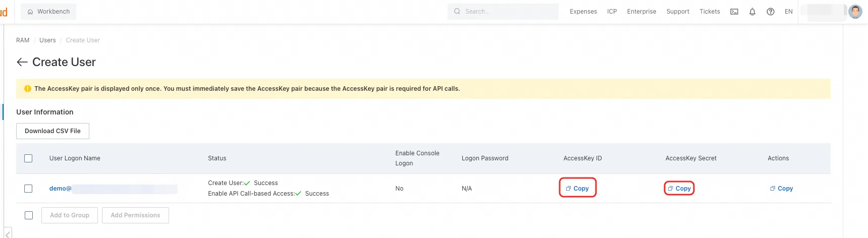
Task: Toggle the select-all checkbox in table header
Action: pyautogui.click(x=28, y=158)
